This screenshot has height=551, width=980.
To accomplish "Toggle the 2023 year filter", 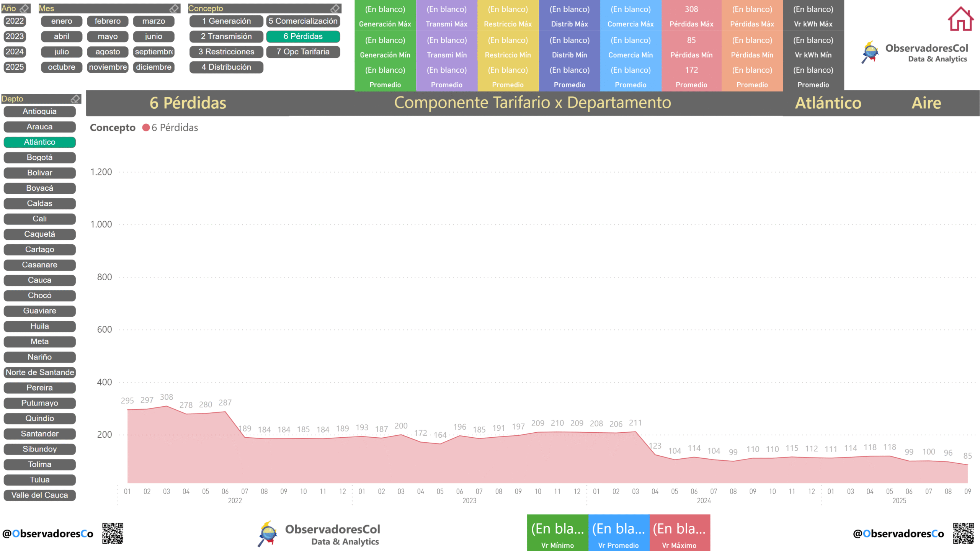I will point(15,36).
